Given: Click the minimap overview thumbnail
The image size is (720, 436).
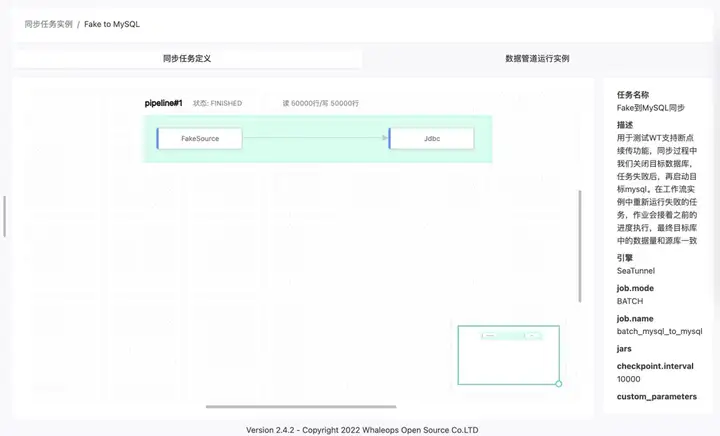Looking at the screenshot, I should click(x=508, y=355).
